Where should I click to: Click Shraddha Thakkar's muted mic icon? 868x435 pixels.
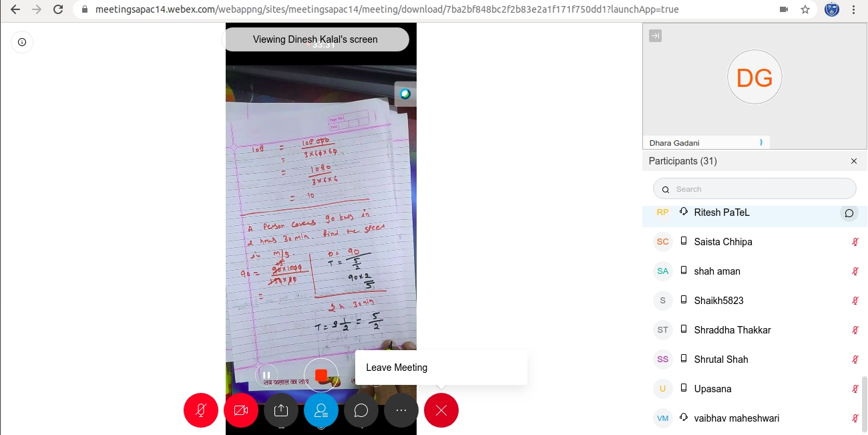click(855, 330)
